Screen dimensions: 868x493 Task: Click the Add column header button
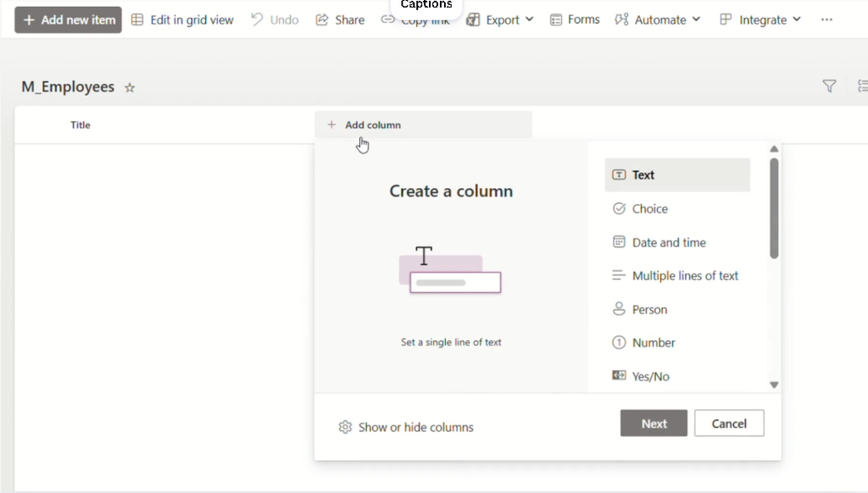(424, 125)
